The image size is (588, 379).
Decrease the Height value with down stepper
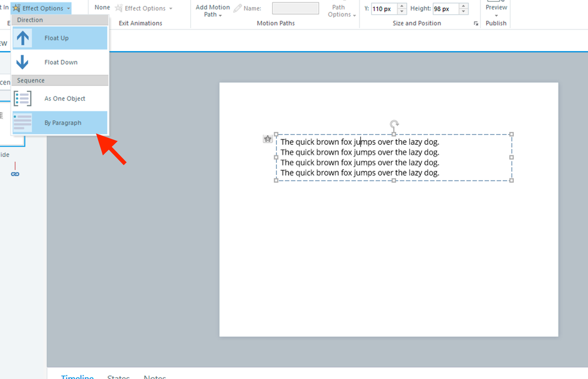464,12
